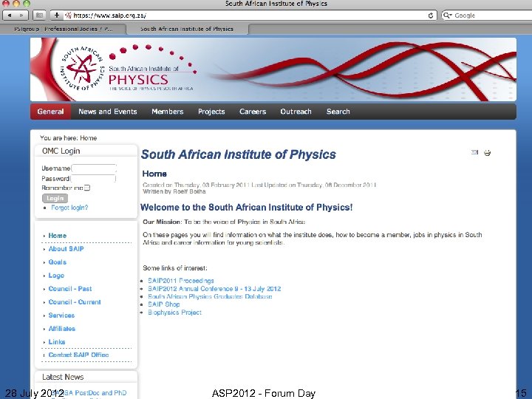Image resolution: width=532 pixels, height=399 pixels.
Task: Go back with the browser back arrow
Action: (x=10, y=16)
